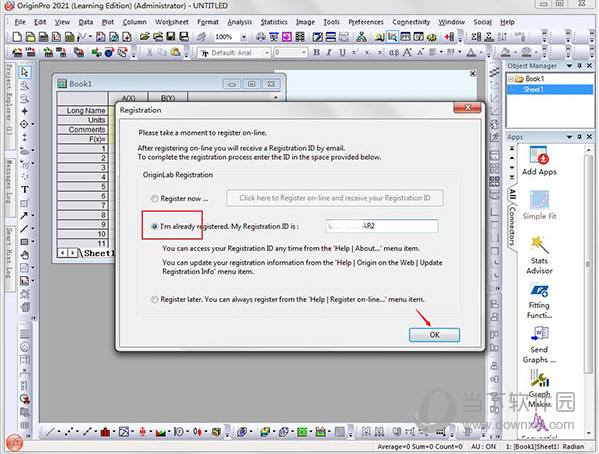
Task: Expand the Arrow tool options arrow
Action: (32, 216)
